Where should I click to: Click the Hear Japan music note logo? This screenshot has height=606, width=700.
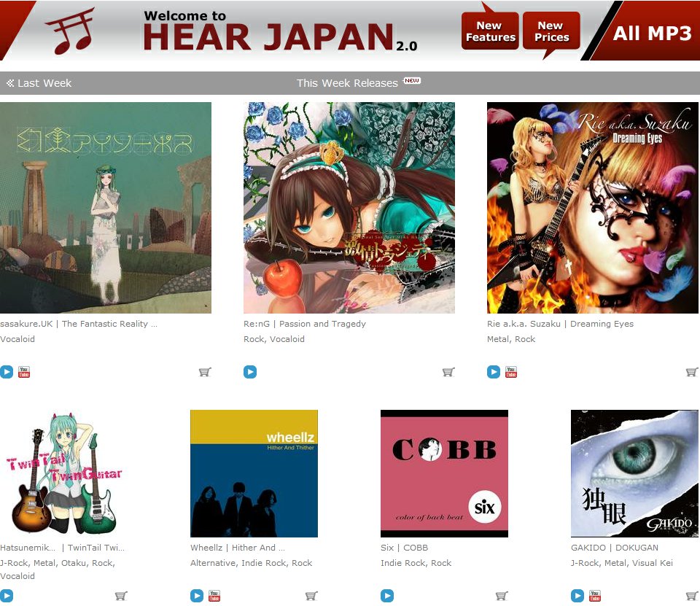(71, 31)
